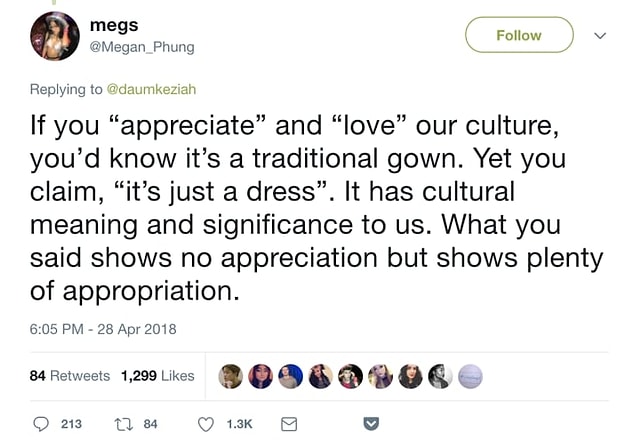This screenshot has width=635, height=448.
Task: Click the envelope direct message icon
Action: click(289, 424)
